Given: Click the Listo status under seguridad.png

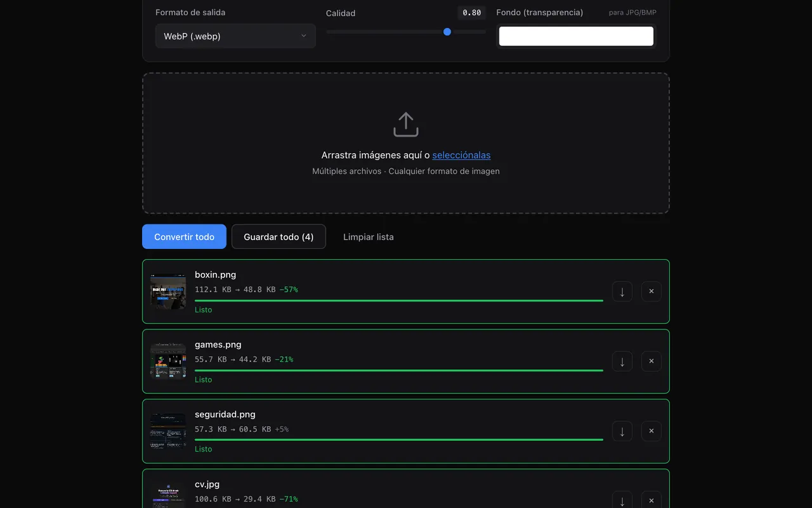Looking at the screenshot, I should 204,449.
